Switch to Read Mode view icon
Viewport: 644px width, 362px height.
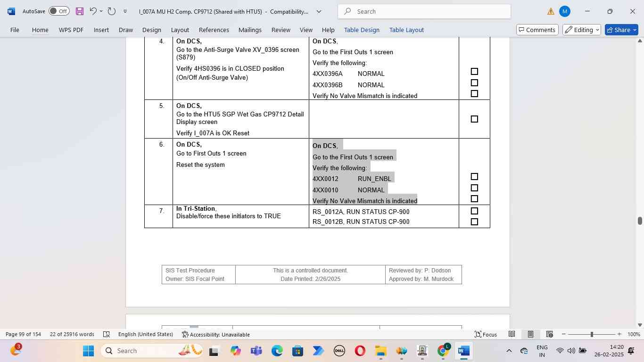pos(512,334)
